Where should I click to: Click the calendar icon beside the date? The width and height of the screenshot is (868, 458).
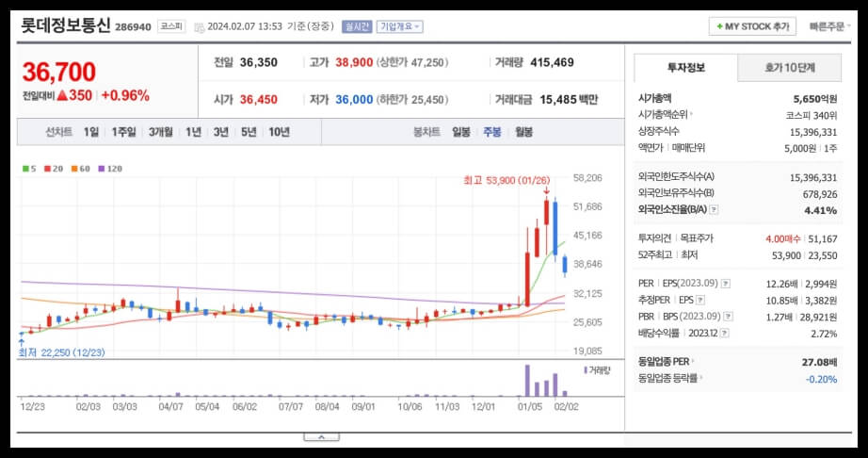pyautogui.click(x=200, y=26)
